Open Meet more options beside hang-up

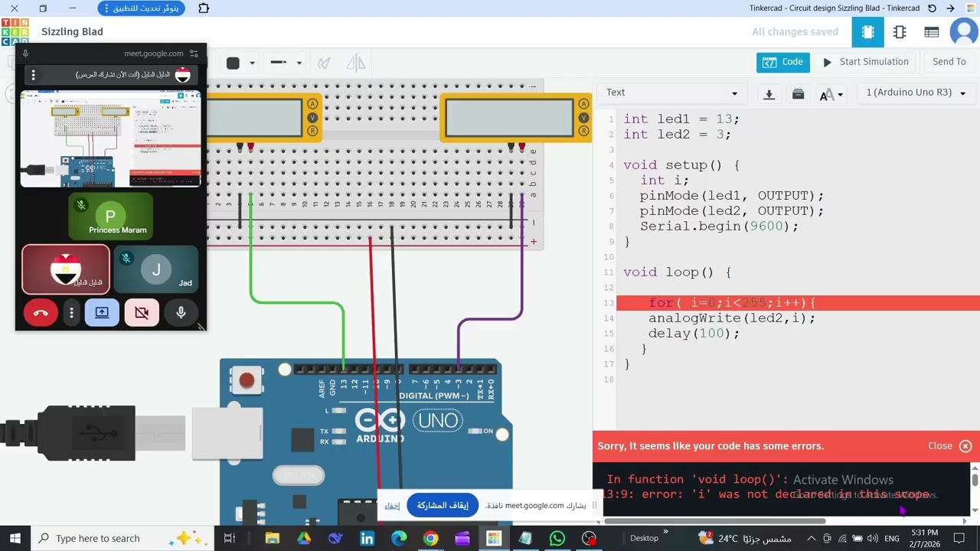point(71,312)
